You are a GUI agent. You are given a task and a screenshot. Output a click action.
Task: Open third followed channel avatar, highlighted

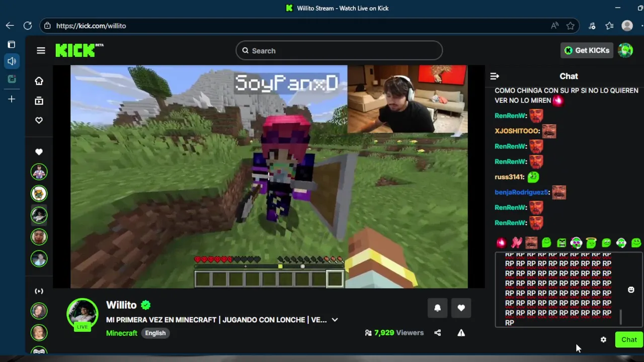(x=39, y=215)
